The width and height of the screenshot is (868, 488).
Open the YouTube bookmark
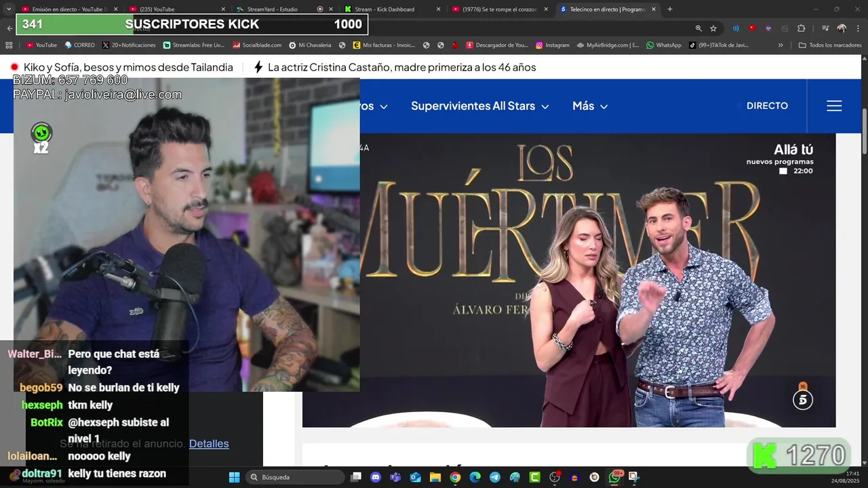click(x=41, y=45)
